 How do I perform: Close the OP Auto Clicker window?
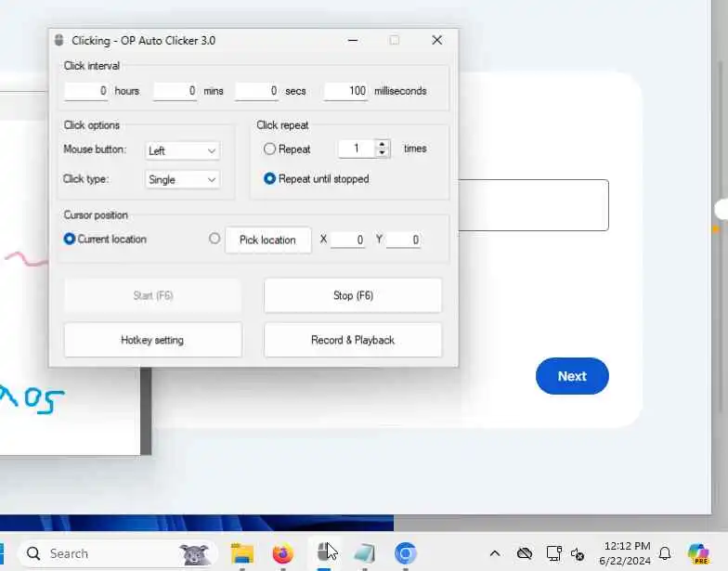(x=436, y=41)
